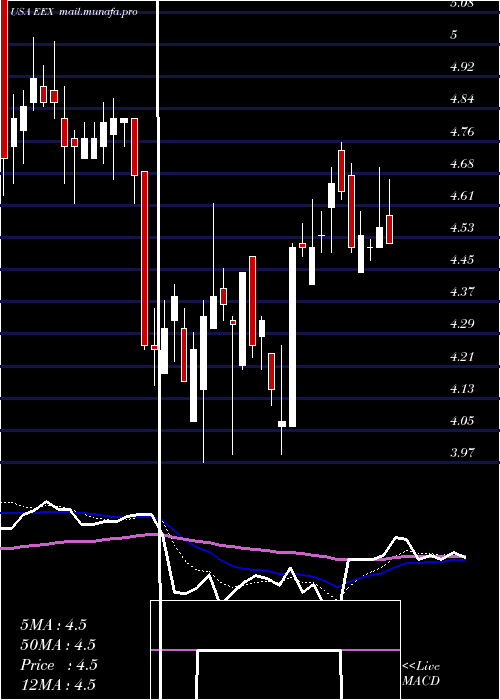Click the 4.84 price axis label

[462, 99]
